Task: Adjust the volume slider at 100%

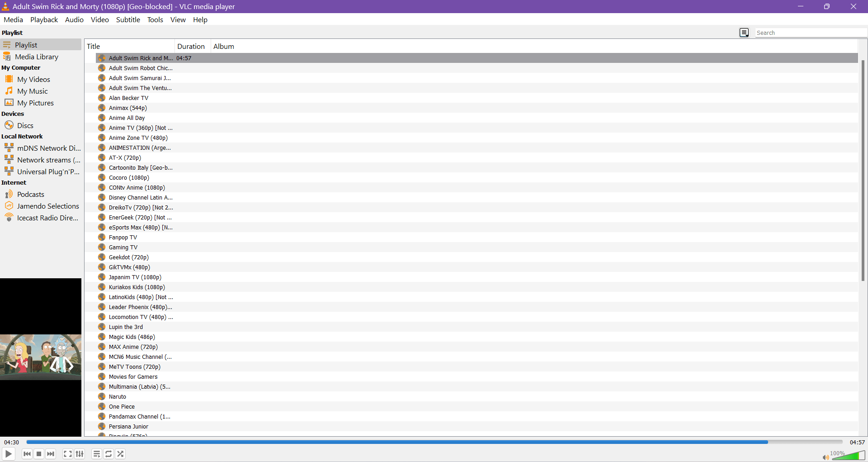Action: [x=849, y=455]
